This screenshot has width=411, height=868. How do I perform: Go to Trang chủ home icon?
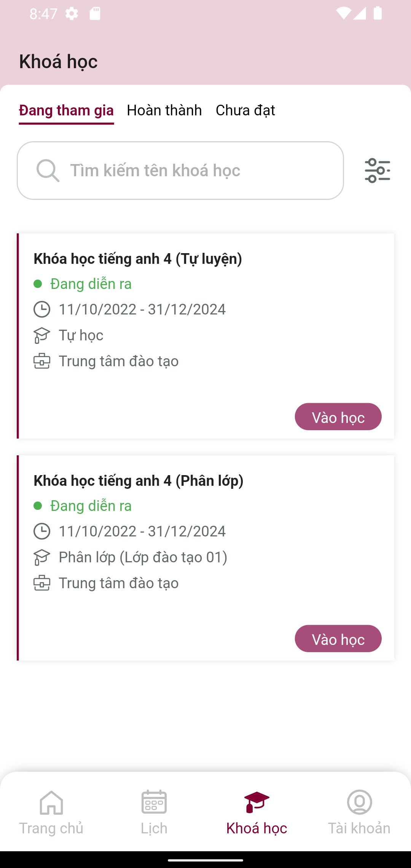tap(51, 802)
